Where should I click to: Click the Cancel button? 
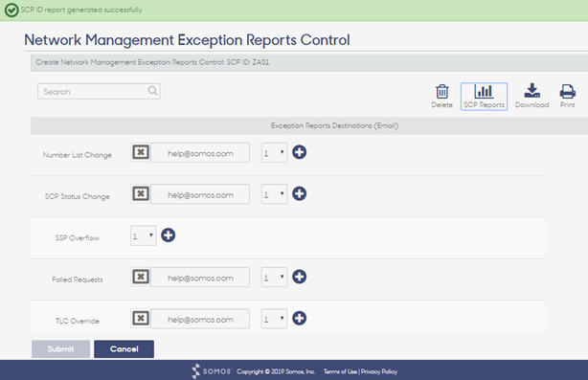coord(124,349)
